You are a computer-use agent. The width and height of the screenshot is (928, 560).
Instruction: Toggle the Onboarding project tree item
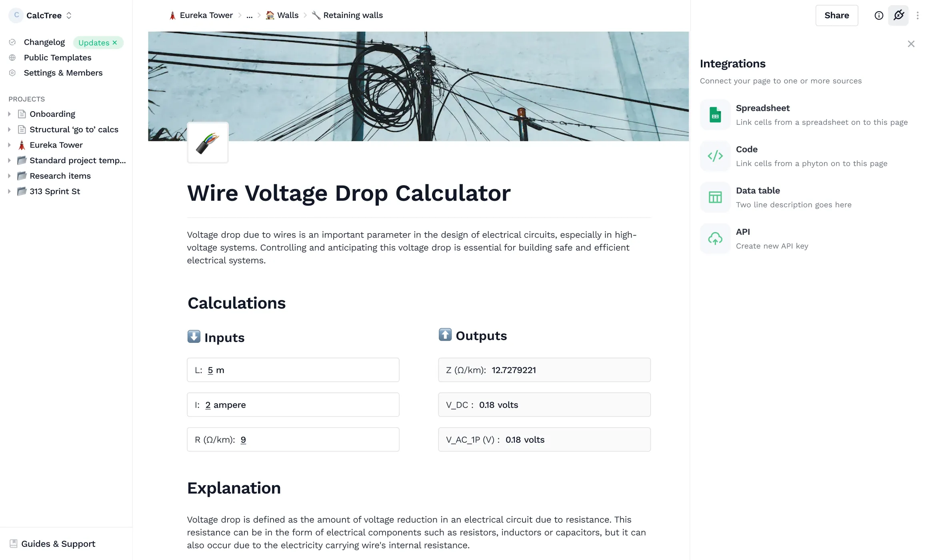[x=9, y=114]
